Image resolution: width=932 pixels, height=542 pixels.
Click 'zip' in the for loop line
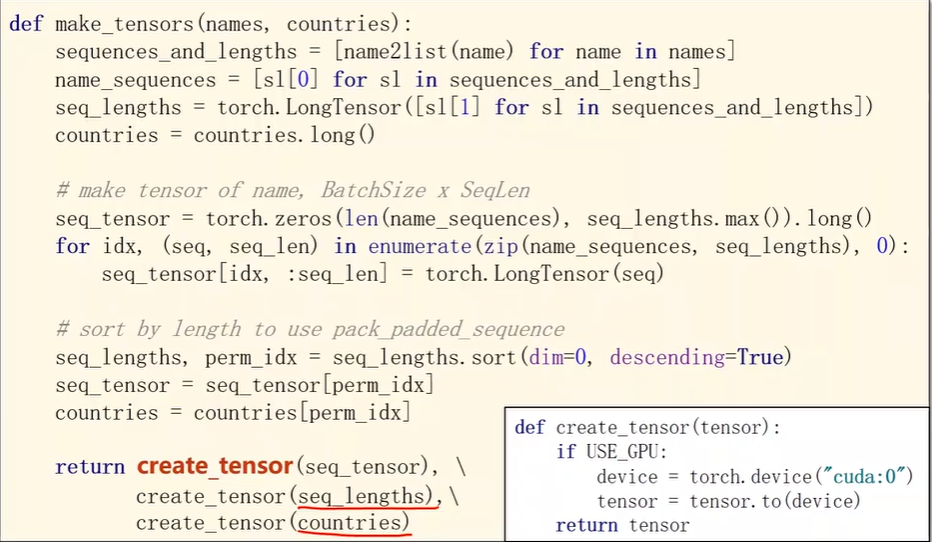point(500,246)
